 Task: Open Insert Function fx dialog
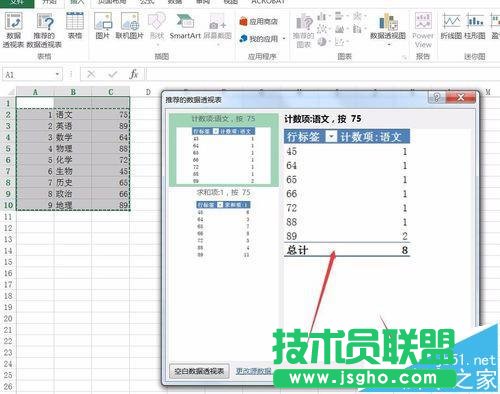click(x=134, y=74)
